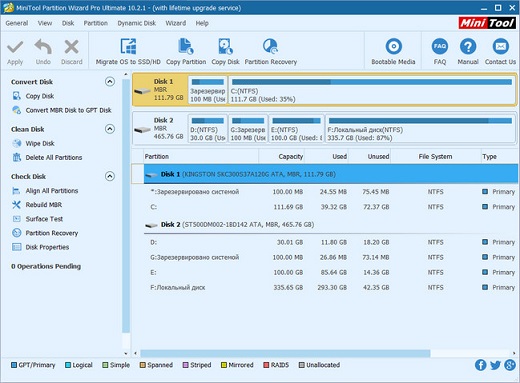Open the Facebook page icon
This screenshot has width=520, height=383.
(x=480, y=365)
